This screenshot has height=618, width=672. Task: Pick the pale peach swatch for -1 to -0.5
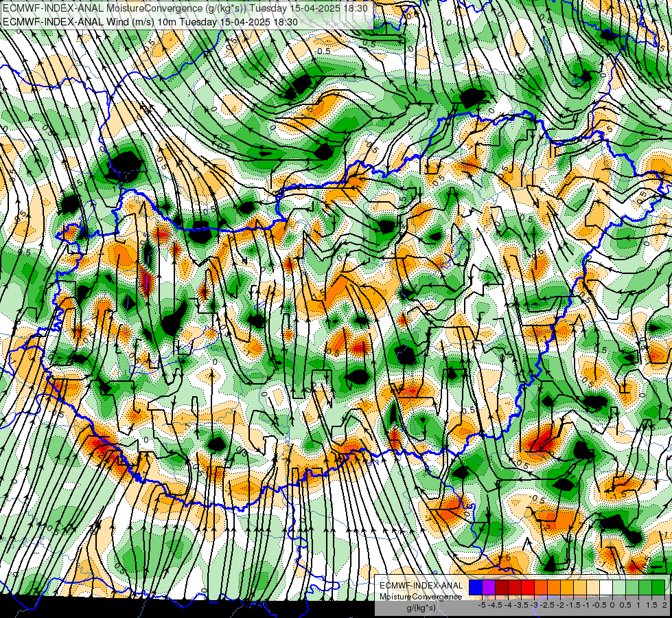(x=592, y=588)
